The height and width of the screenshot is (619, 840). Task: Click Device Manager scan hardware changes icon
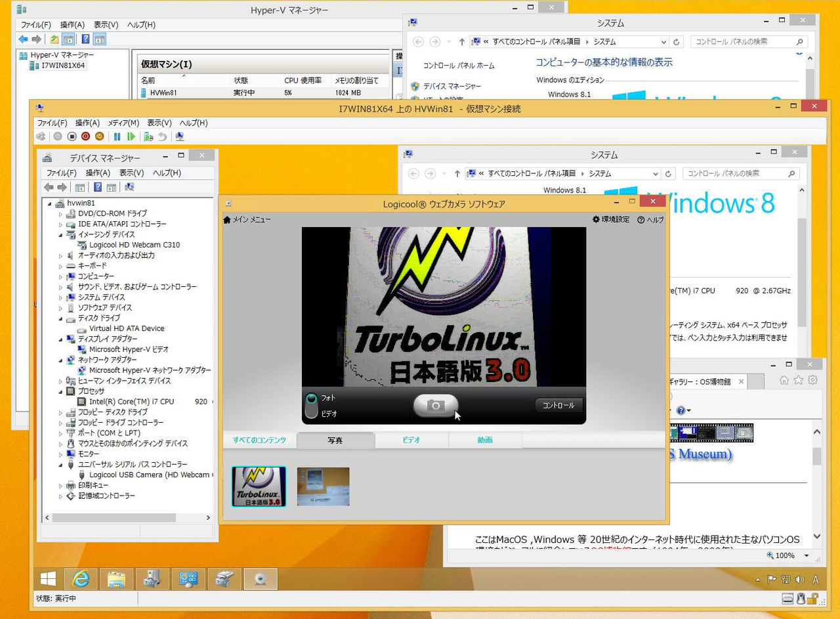click(129, 187)
